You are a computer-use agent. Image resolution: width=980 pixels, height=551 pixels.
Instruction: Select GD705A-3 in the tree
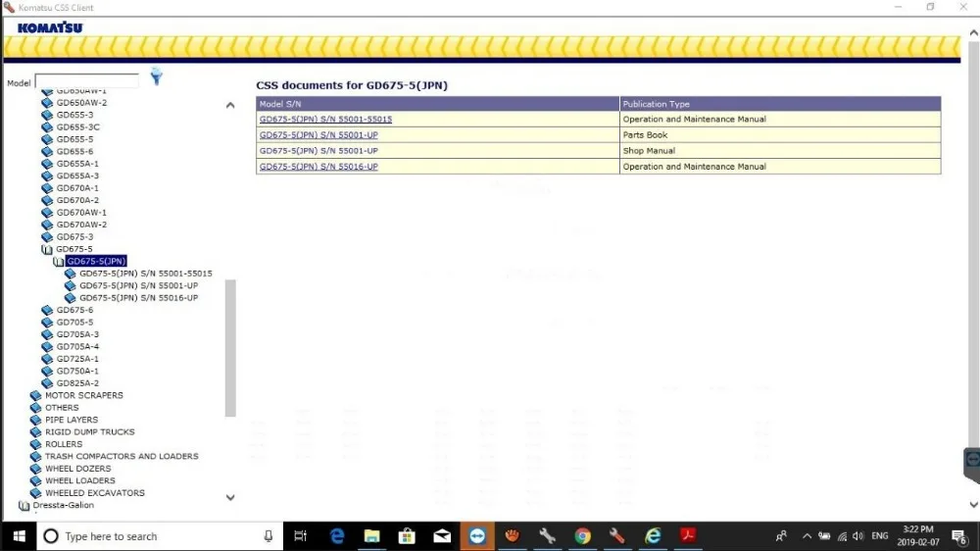tap(77, 334)
